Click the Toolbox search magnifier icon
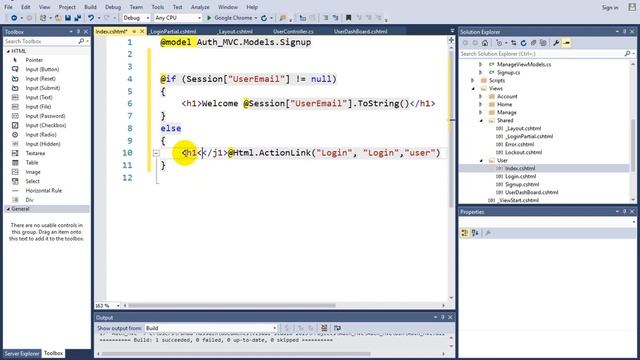Image resolution: width=640 pixels, height=360 pixels. 81,41
